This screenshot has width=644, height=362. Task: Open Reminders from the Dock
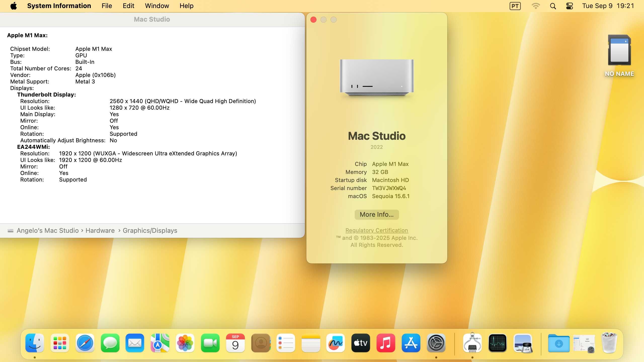click(286, 343)
